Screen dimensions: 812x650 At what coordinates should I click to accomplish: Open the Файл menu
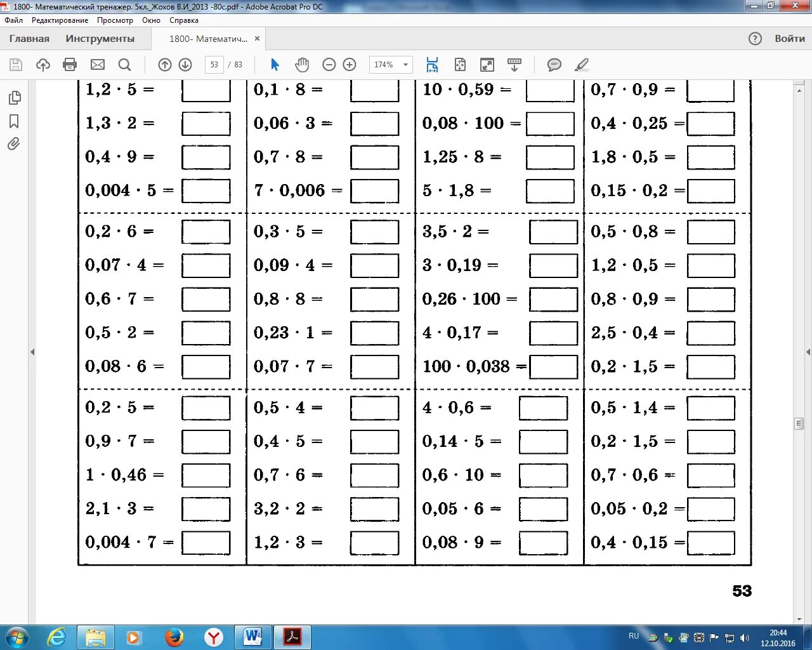pyautogui.click(x=13, y=20)
